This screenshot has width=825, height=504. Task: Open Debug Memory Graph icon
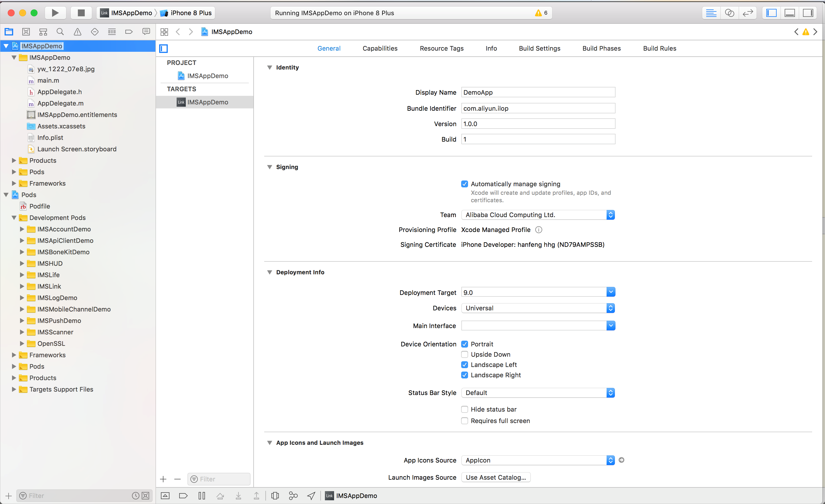(x=293, y=496)
